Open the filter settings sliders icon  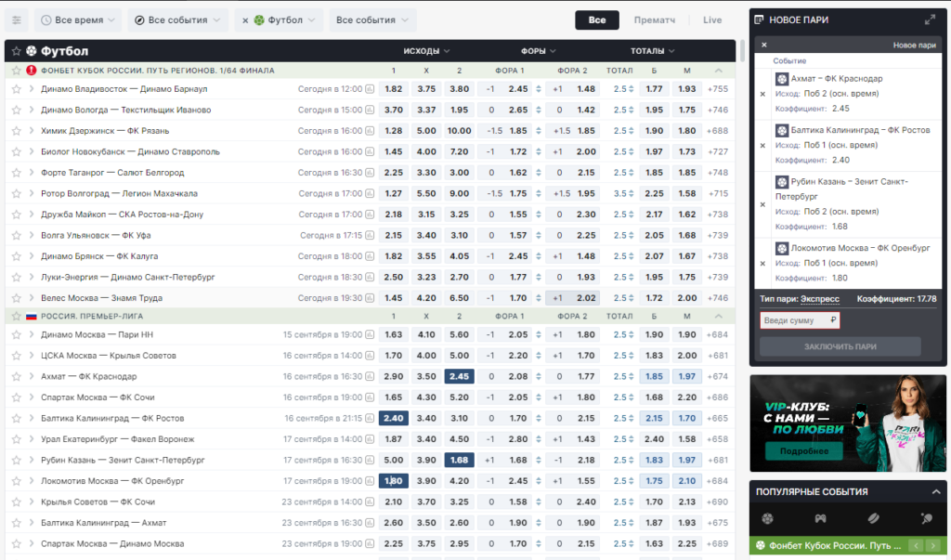tap(17, 20)
